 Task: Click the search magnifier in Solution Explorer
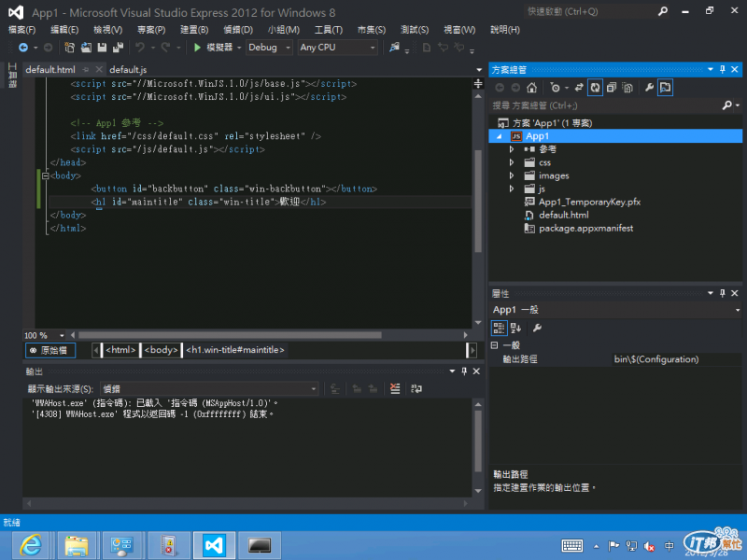726,105
